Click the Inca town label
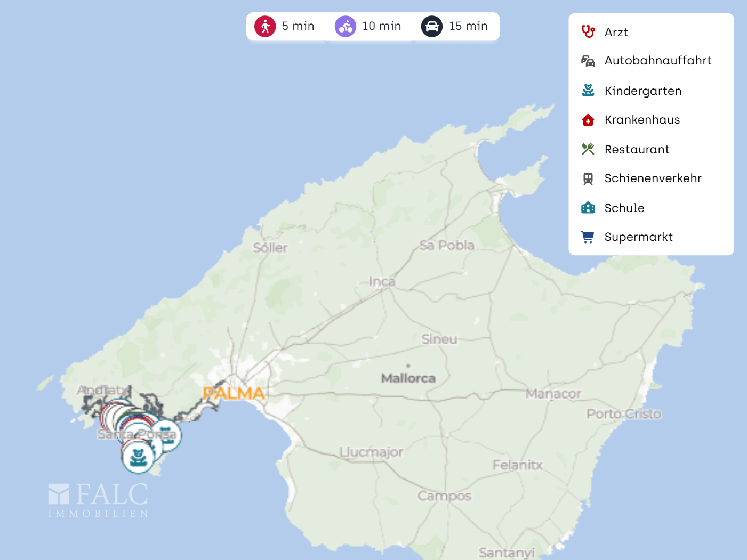This screenshot has height=560, width=747. click(382, 281)
